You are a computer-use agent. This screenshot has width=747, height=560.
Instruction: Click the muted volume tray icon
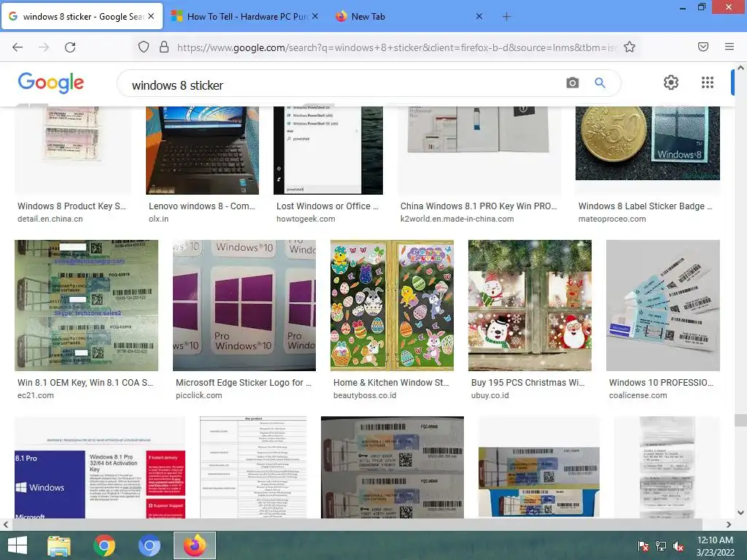coord(678,546)
